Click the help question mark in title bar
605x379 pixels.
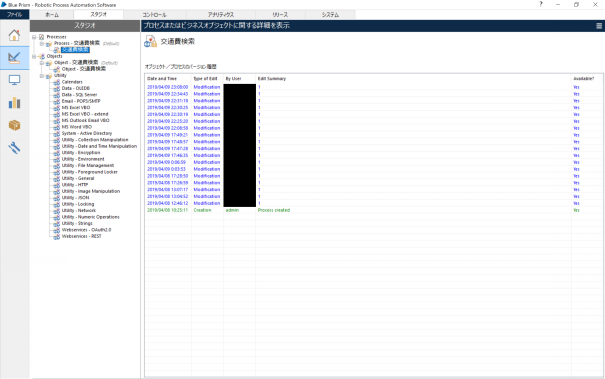(x=541, y=4)
